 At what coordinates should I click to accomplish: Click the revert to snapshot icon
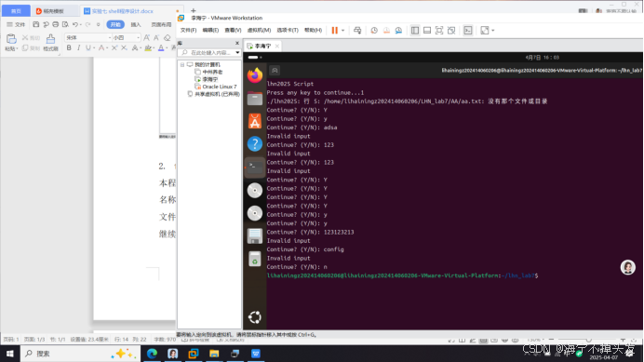[x=386, y=31]
